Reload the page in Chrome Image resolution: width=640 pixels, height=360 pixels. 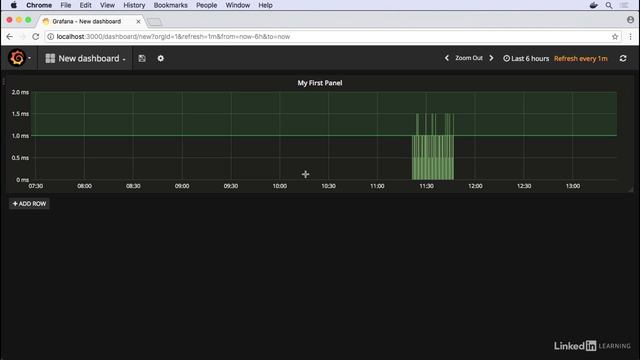pos(36,37)
